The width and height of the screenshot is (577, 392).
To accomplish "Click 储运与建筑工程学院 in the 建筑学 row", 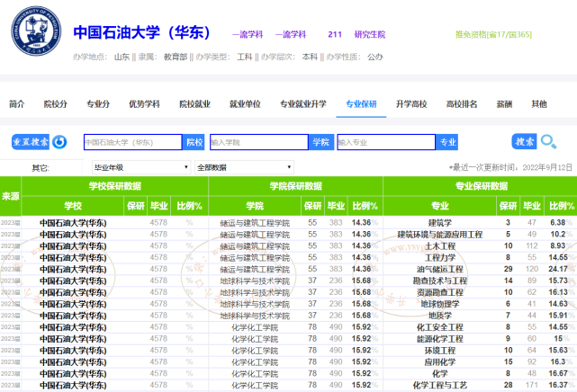I will click(255, 223).
